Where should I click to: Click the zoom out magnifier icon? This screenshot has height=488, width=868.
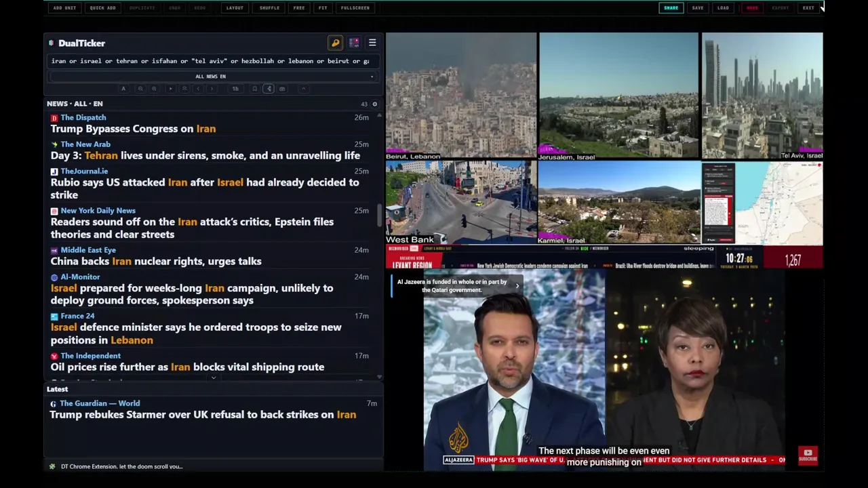(x=140, y=89)
